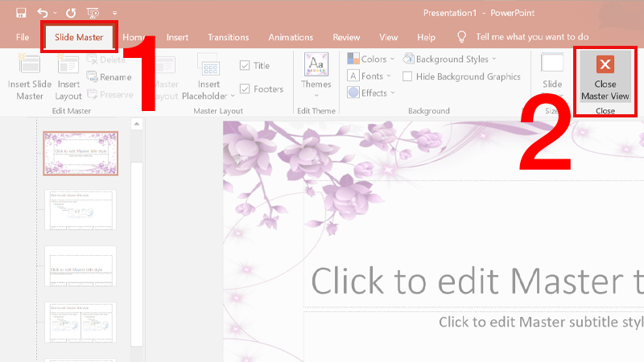Click the Undo arrow icon
This screenshot has width=644, height=362.
(43, 13)
